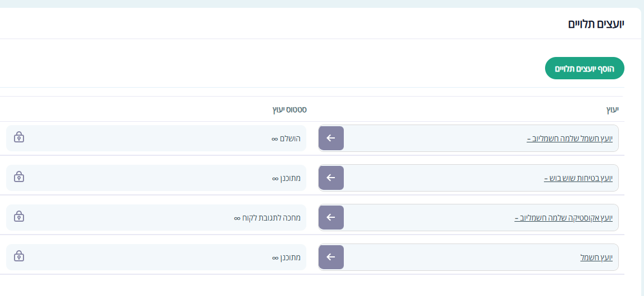Click the הושלם status field
The image size is (644, 296).
286,139
